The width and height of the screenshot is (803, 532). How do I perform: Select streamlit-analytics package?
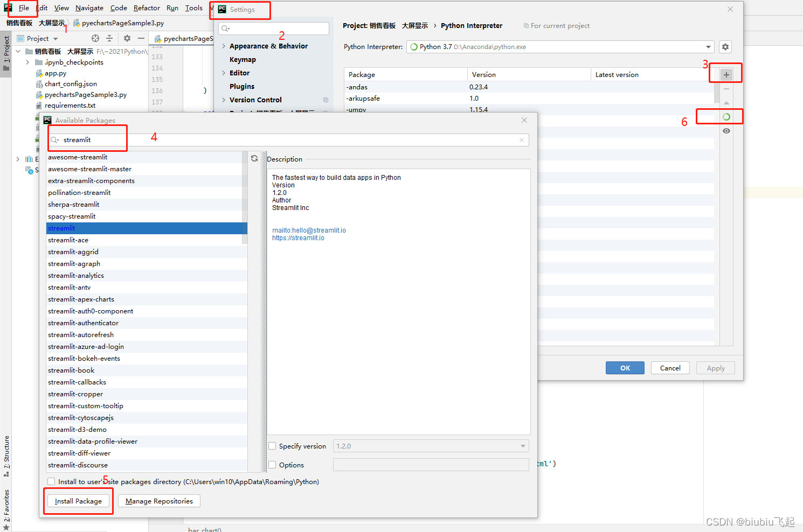(147, 276)
